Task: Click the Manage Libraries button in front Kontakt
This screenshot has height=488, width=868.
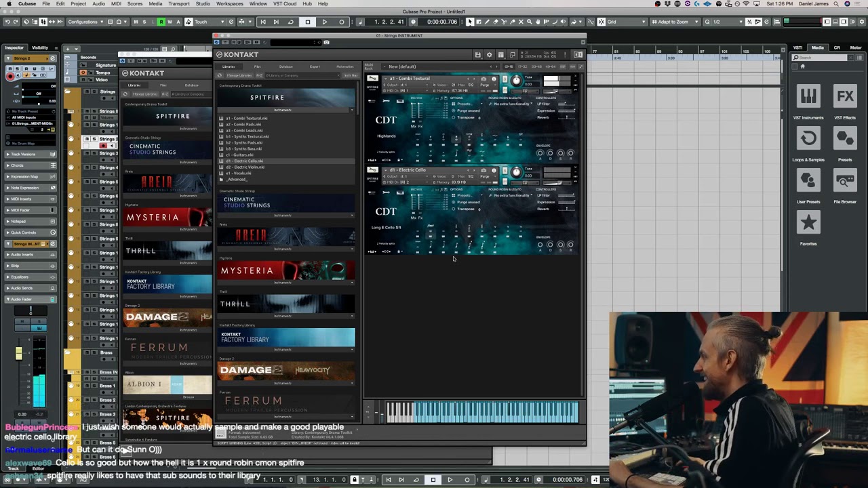Action: pos(238,75)
